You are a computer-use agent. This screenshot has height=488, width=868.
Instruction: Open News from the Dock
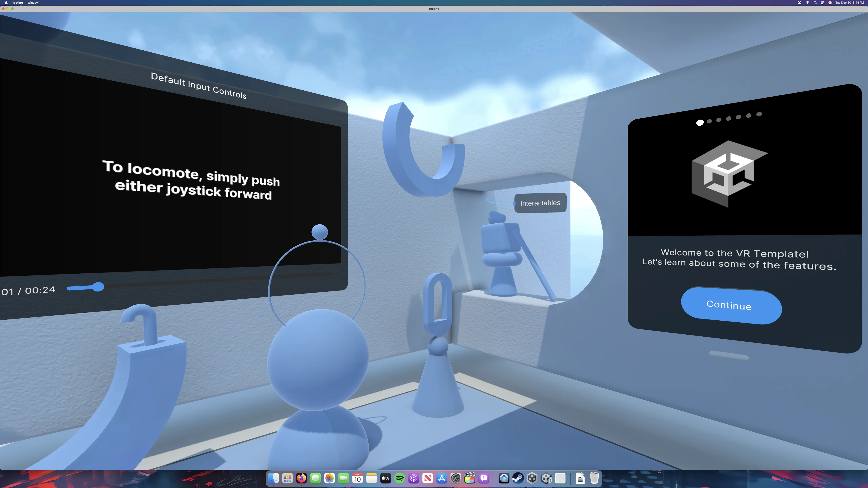pos(428,478)
